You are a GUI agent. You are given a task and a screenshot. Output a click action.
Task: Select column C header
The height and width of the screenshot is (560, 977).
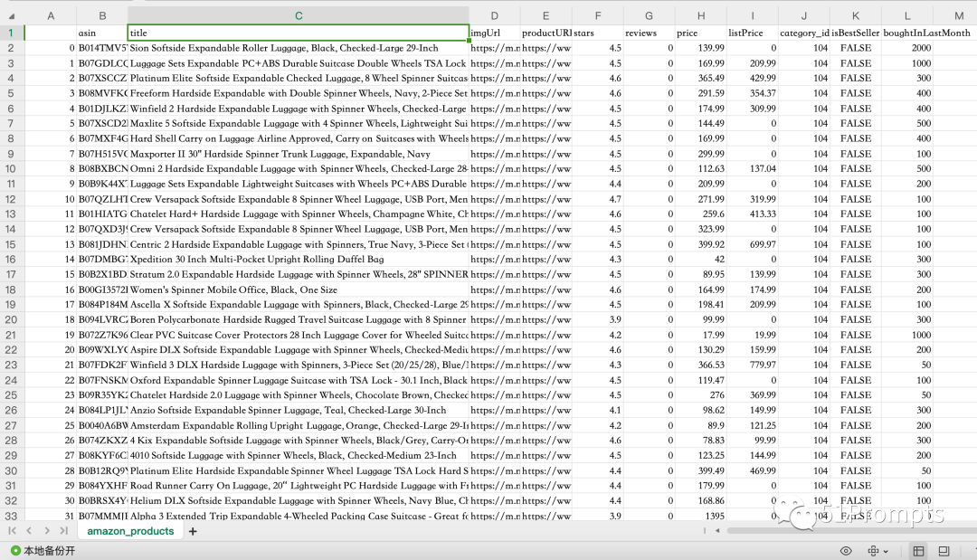(x=299, y=16)
